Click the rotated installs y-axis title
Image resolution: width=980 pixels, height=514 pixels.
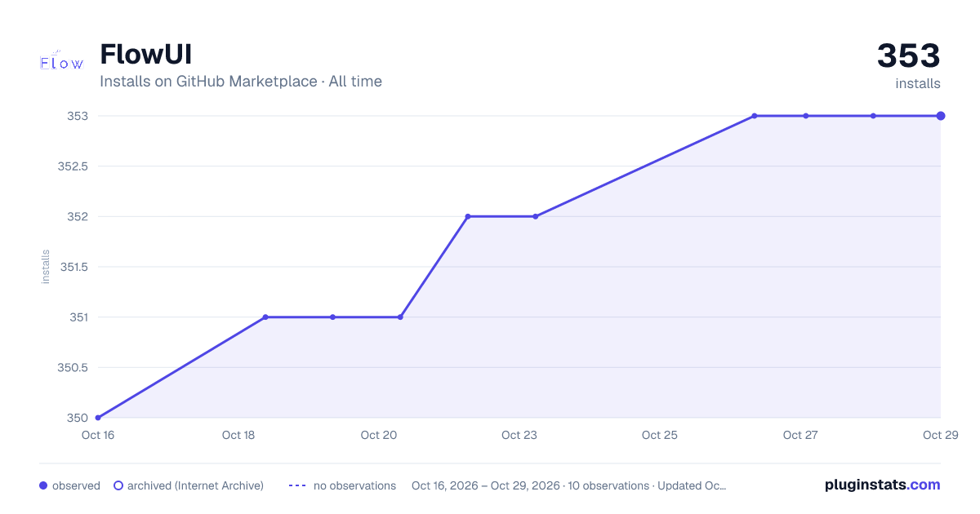tap(46, 267)
